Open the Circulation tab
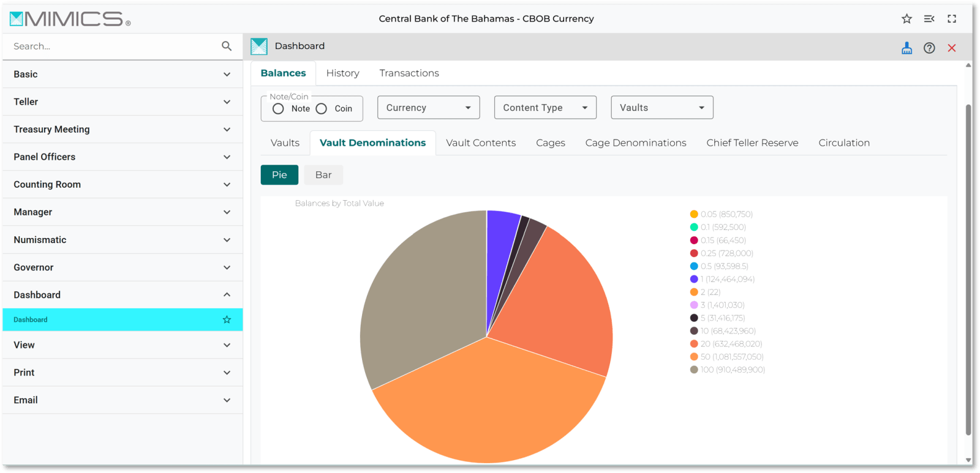The height and width of the screenshot is (473, 980). pos(844,143)
